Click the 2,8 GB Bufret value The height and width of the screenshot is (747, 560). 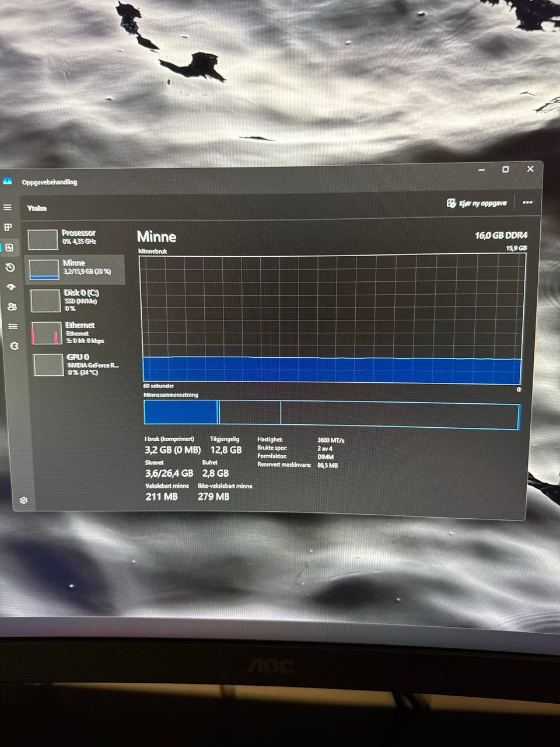click(x=215, y=473)
